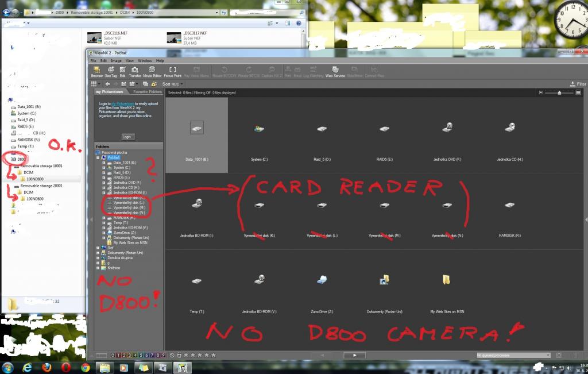Click the my Picturetown link
This screenshot has width=588, height=374.
coord(123,103)
